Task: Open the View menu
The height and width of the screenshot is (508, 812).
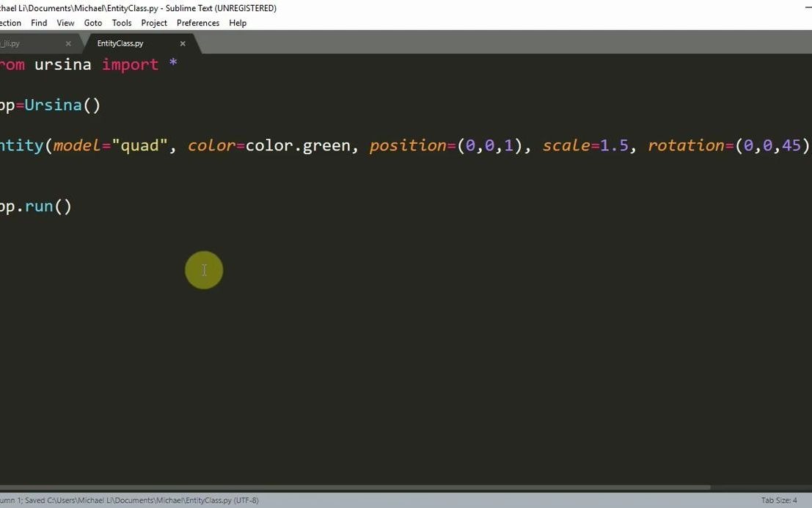Action: [x=65, y=23]
